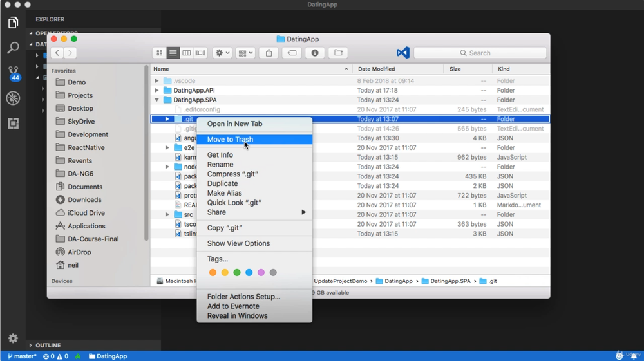Open VS Code Manage gear icon
This screenshot has width=644, height=361.
(x=13, y=338)
